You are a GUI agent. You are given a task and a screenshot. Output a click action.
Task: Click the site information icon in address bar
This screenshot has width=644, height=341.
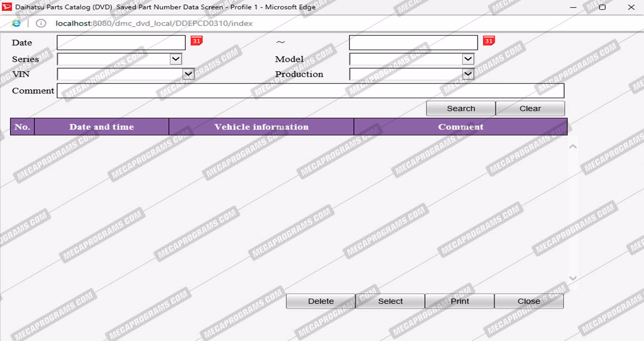tap(41, 23)
